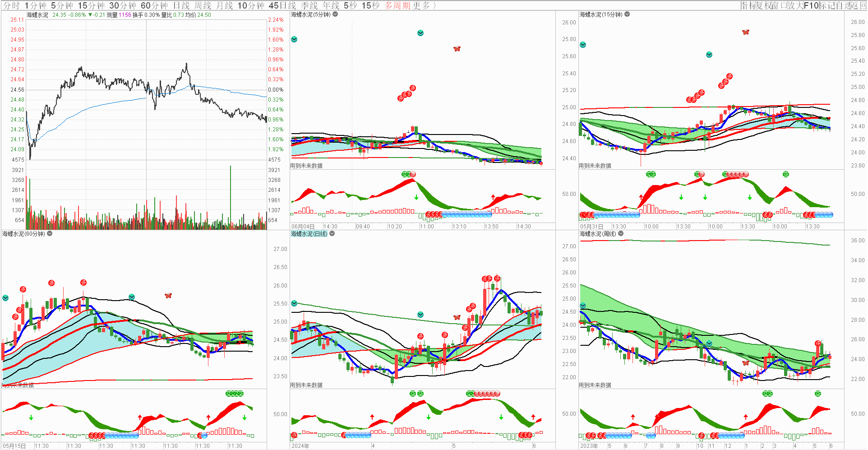Click teal chevron marker mid 周线 chart
The height and width of the screenshot is (450, 868).
pos(709,343)
